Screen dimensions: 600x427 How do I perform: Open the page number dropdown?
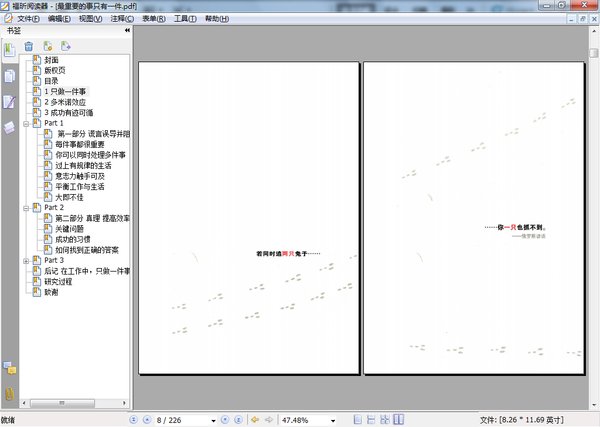click(x=214, y=420)
